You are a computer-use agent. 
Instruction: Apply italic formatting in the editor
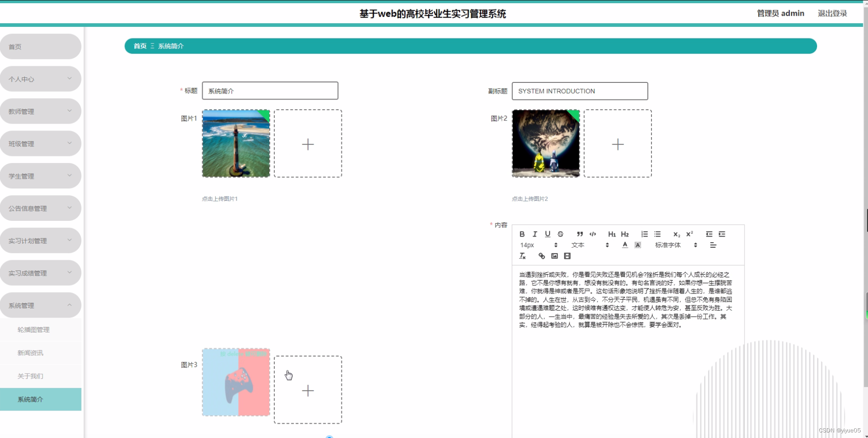pyautogui.click(x=535, y=234)
